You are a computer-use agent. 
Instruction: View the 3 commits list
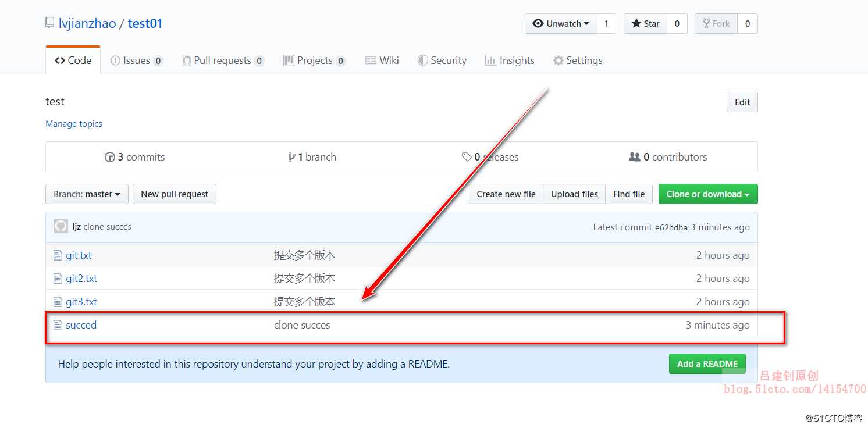pos(135,157)
